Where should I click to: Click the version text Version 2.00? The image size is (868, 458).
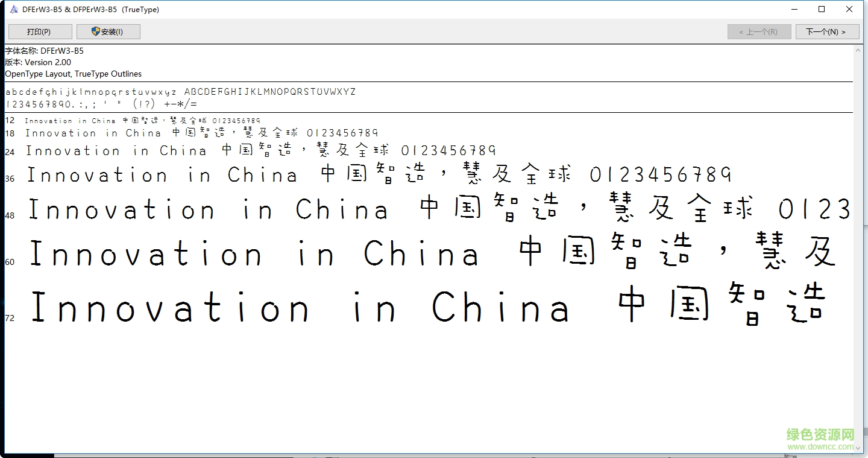pyautogui.click(x=48, y=62)
